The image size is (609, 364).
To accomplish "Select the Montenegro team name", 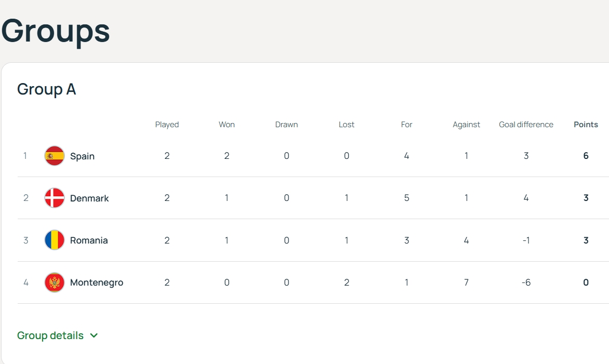I will [97, 283].
